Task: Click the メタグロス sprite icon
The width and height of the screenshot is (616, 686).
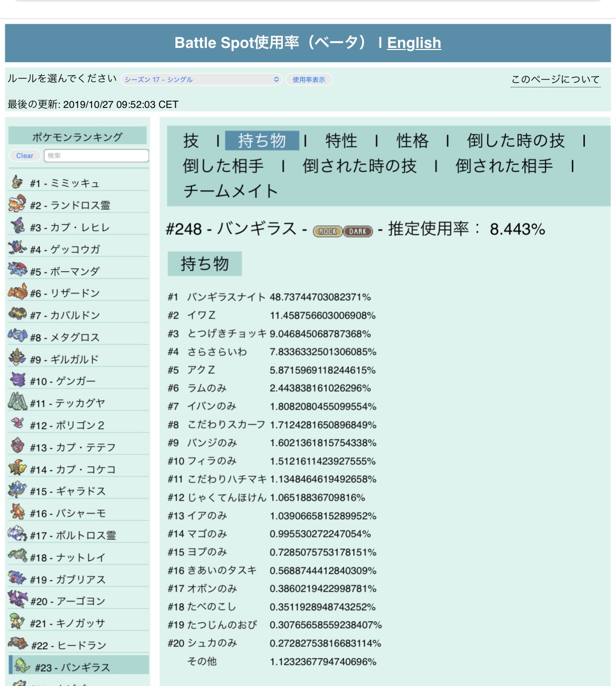Action: point(17,335)
